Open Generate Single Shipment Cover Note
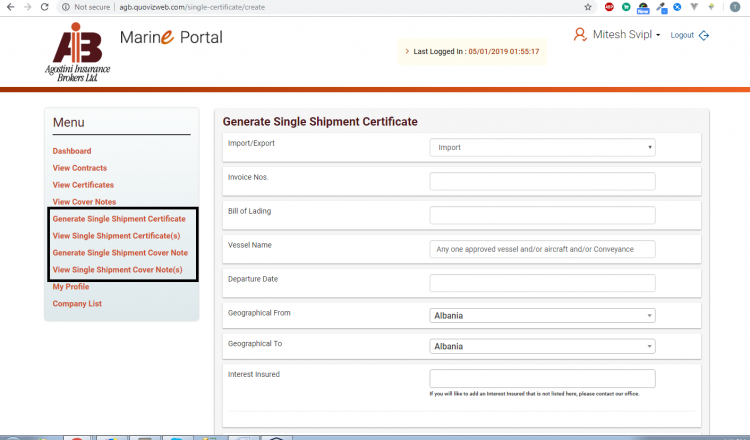Screen dimensions: 750x440 click(120, 253)
